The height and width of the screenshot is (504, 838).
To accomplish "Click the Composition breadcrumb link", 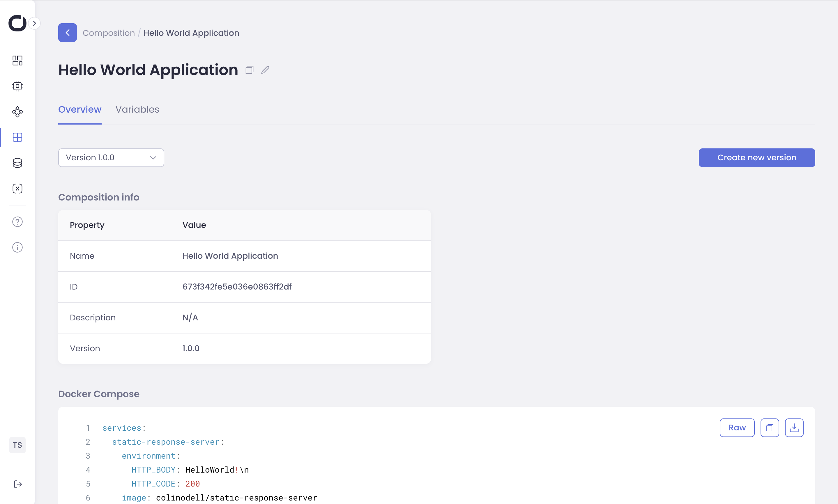I will 108,33.
